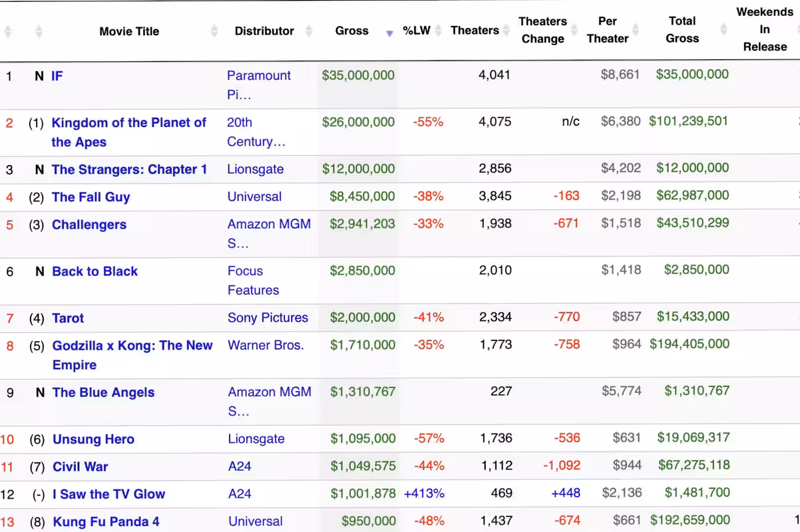The width and height of the screenshot is (800, 532).
Task: Open Amazon MGM S… link in Challengers row
Action: (270, 233)
